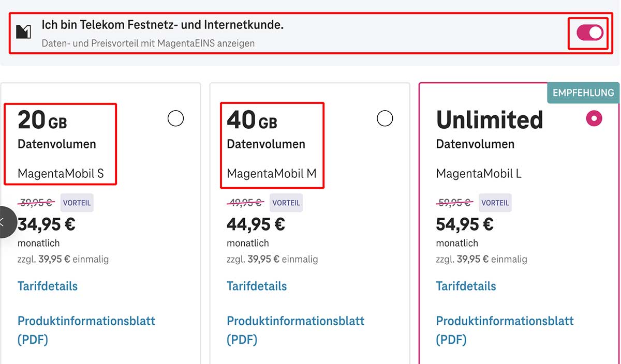Open Tarifdetails for MagentaMobil L
Screen dimensions: 621x364
tap(465, 286)
